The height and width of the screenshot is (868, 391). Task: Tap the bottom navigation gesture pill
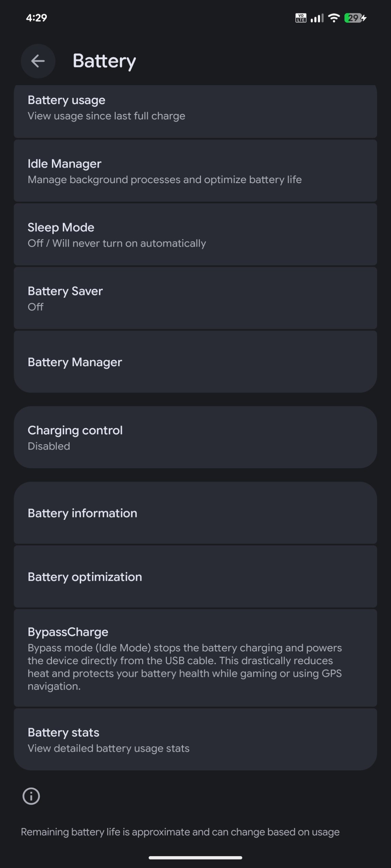coord(195,858)
